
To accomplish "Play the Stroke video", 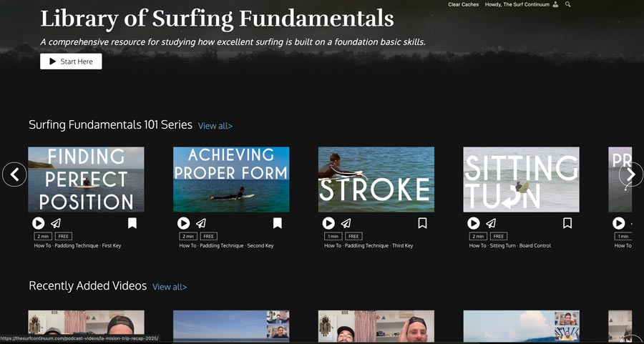I will tap(328, 223).
